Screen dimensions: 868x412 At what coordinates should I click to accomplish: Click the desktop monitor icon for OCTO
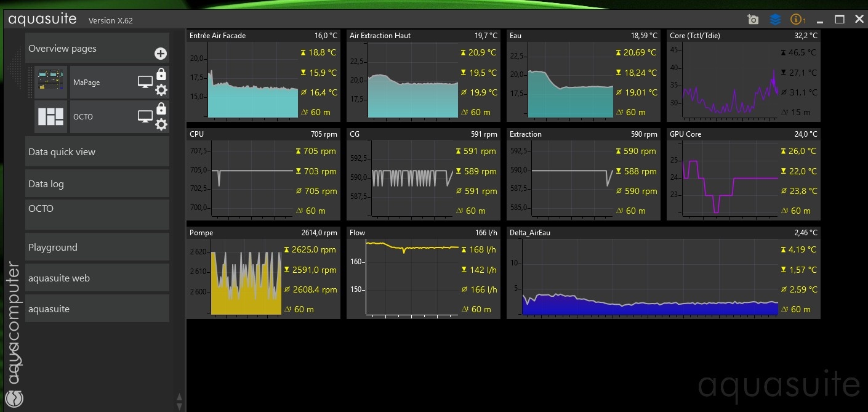[x=145, y=116]
